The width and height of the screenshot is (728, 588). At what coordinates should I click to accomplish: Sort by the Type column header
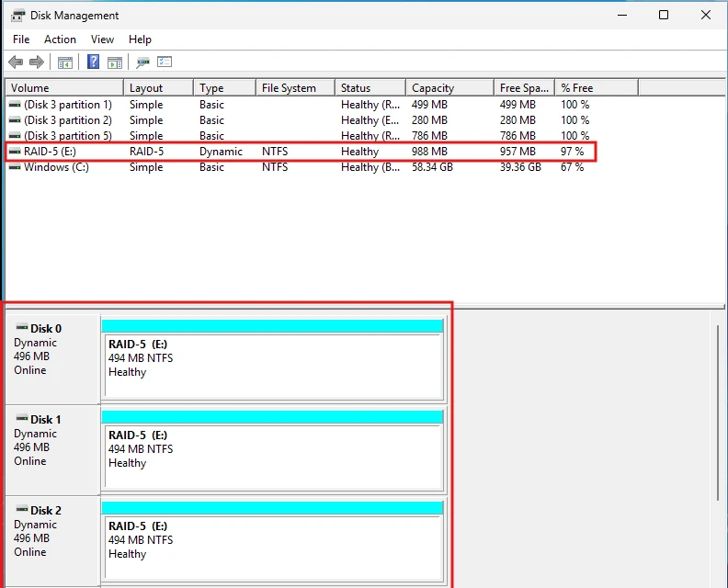coord(224,87)
